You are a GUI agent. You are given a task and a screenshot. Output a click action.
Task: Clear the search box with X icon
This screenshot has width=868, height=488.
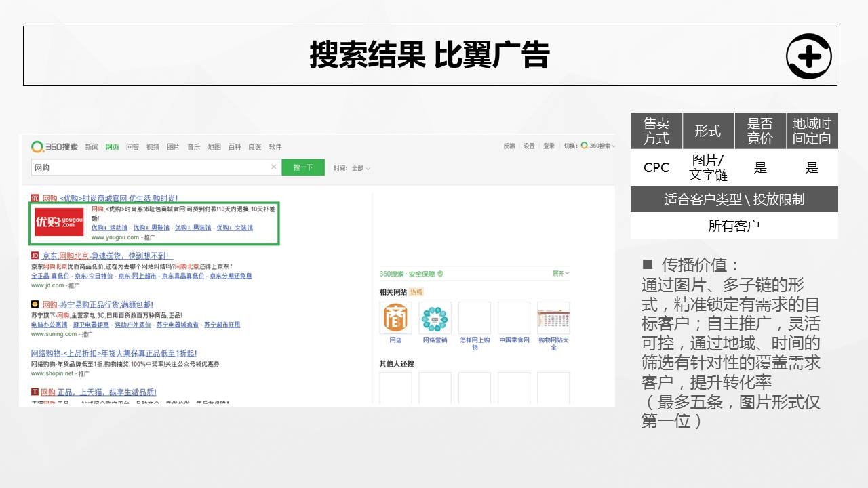click(274, 167)
